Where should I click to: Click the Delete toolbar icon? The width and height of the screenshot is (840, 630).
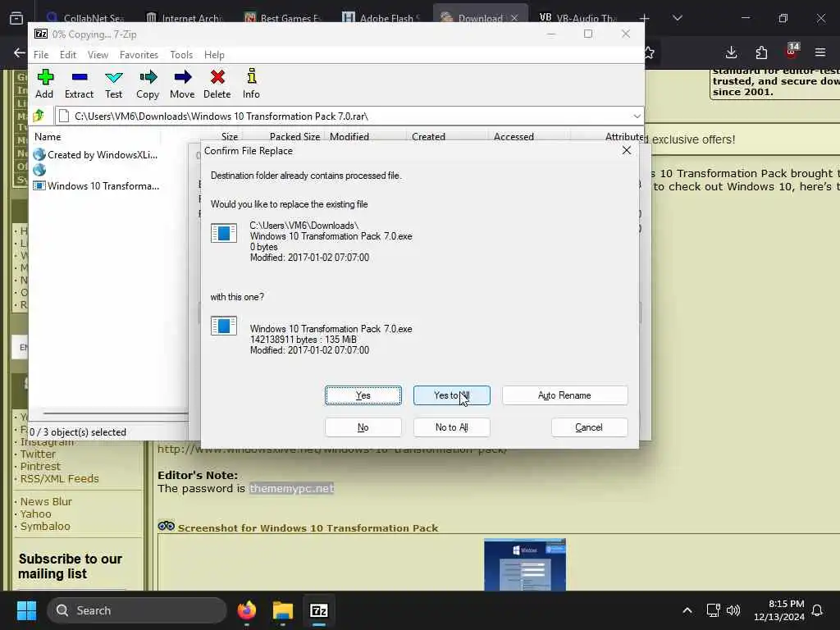(217, 84)
